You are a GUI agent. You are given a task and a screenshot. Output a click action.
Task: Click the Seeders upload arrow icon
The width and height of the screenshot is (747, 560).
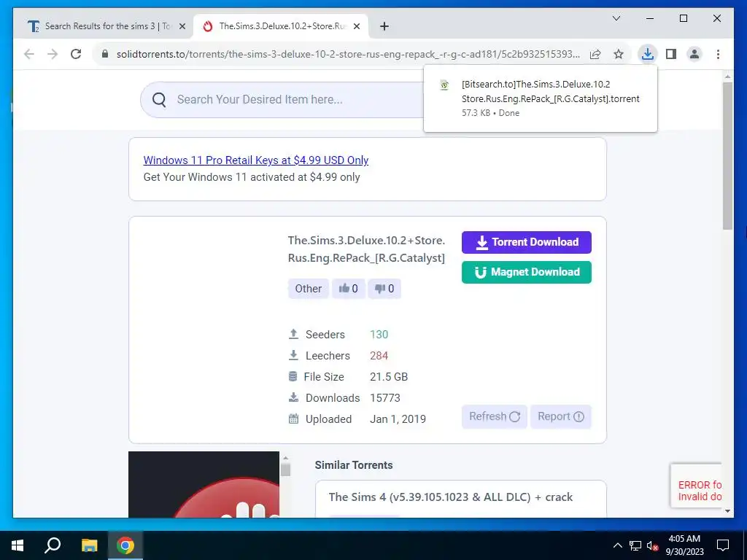(x=293, y=334)
